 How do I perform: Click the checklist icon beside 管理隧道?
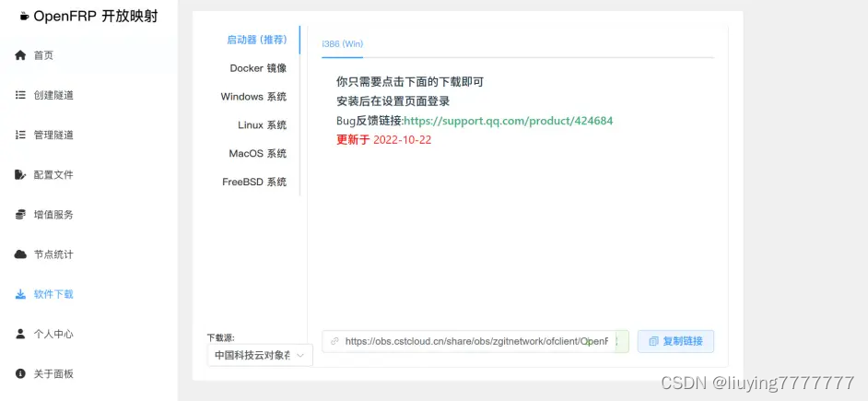(20, 136)
